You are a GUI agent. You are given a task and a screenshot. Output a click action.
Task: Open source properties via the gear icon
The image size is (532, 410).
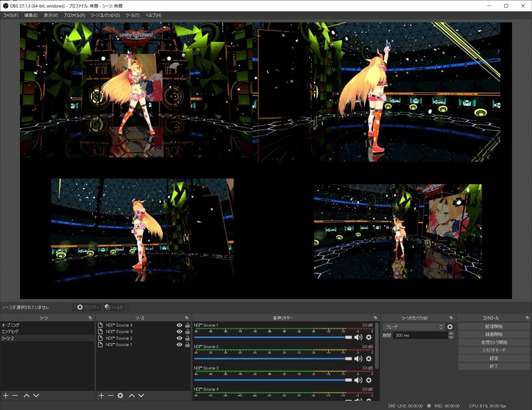point(119,396)
